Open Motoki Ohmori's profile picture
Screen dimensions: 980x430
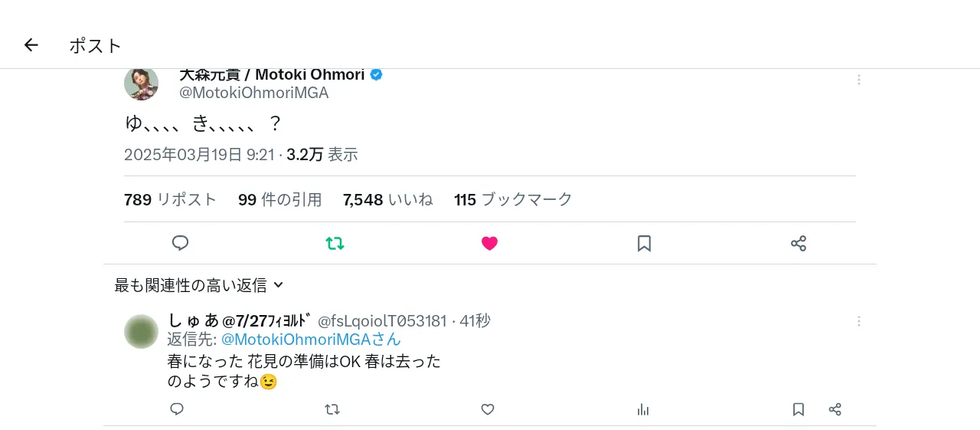[x=142, y=83]
